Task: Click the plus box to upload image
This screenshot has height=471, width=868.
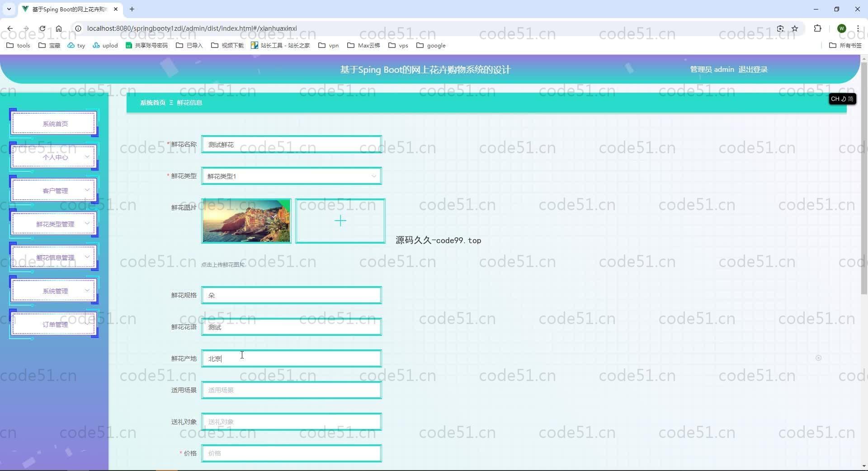Action: coord(340,221)
